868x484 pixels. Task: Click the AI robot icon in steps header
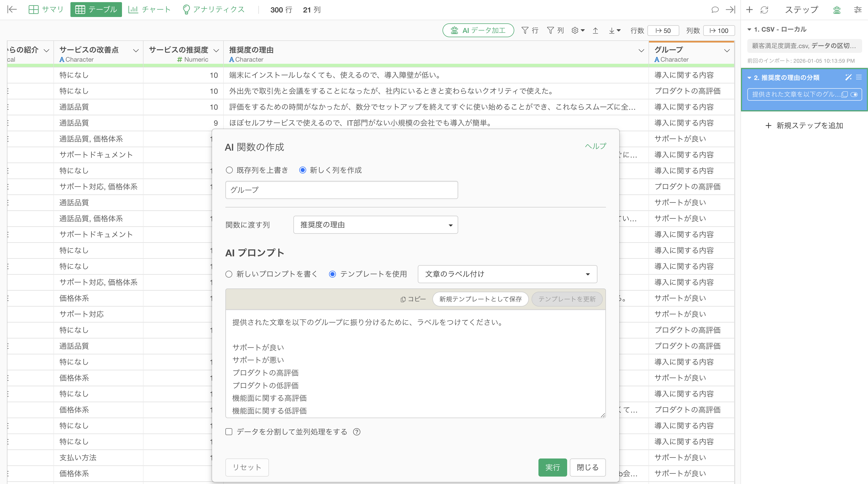(x=836, y=10)
